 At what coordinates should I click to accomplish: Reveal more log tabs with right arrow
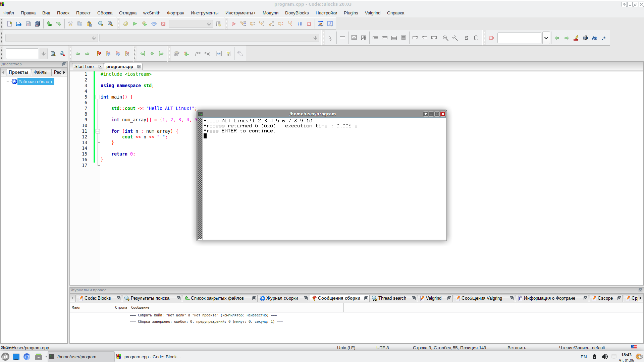640,298
